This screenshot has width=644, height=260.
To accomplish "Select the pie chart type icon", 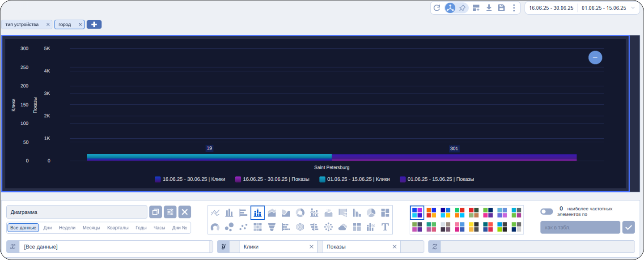I will click(371, 213).
